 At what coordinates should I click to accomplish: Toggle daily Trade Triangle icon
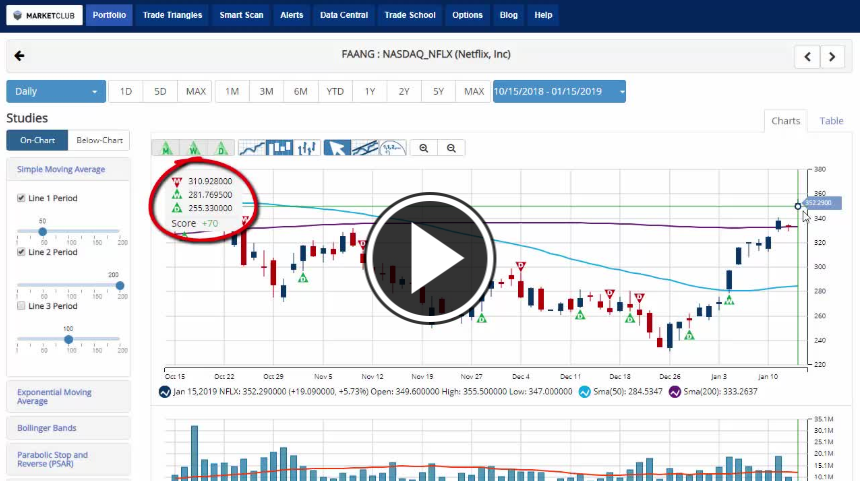point(221,148)
